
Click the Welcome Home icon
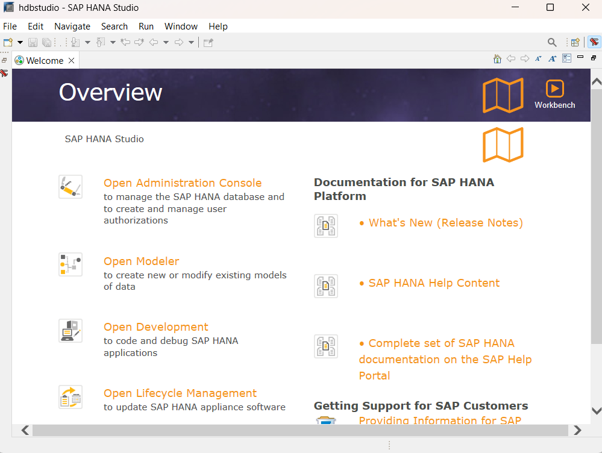click(x=497, y=59)
